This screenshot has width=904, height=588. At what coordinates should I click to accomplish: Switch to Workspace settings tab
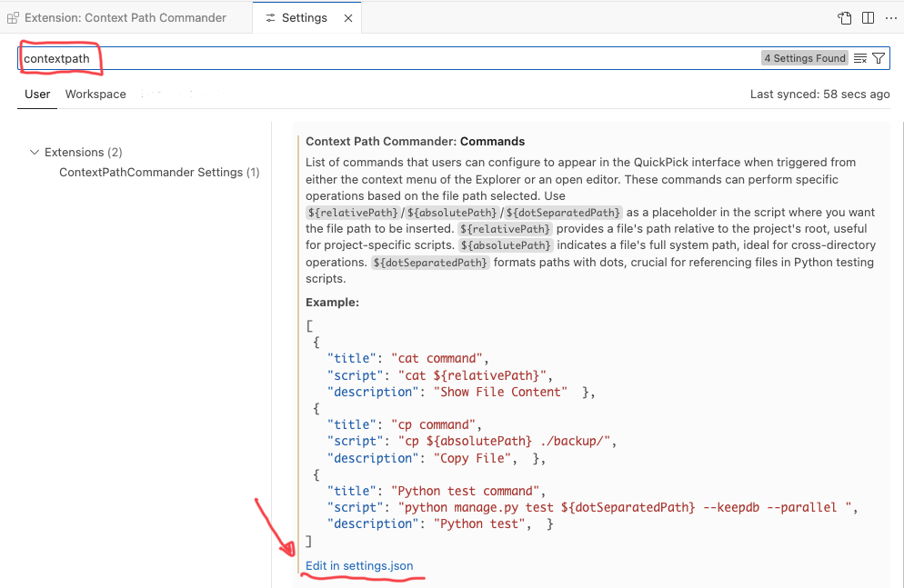(95, 94)
